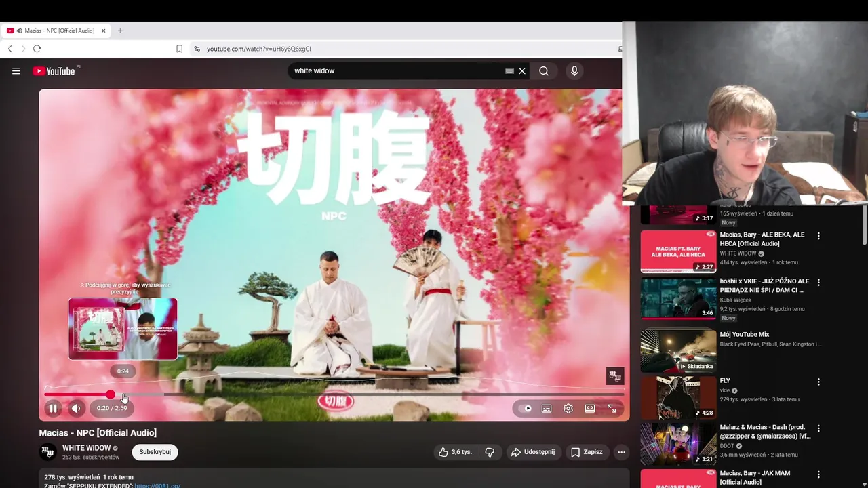Open options for FLY video
The height and width of the screenshot is (488, 868).
pos(818,382)
